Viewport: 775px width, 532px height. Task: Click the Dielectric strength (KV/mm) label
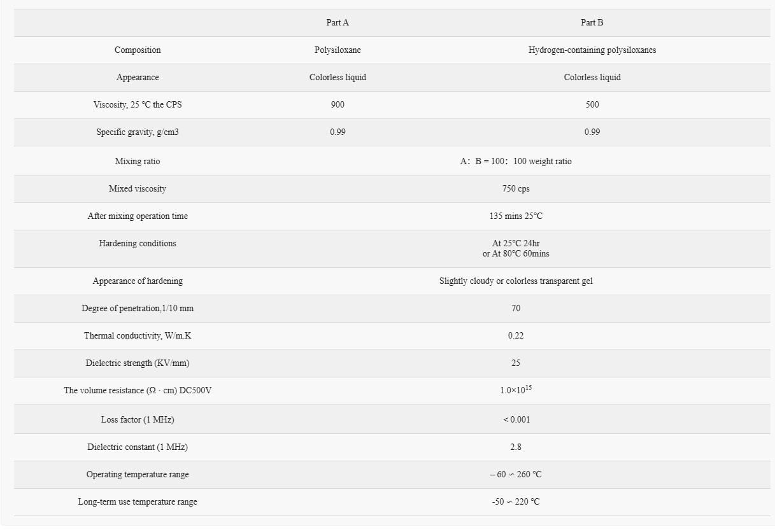point(138,363)
